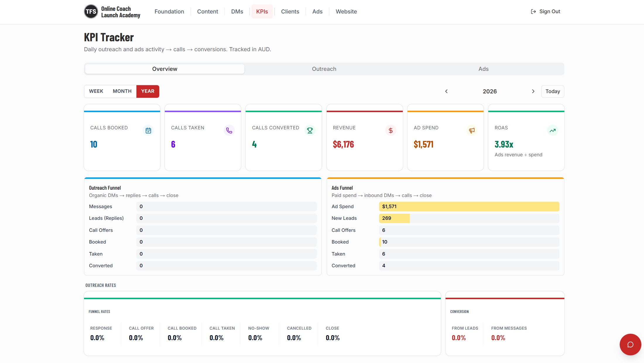Click the year label 2026
Viewport: 644px width, 363px height.
490,91
